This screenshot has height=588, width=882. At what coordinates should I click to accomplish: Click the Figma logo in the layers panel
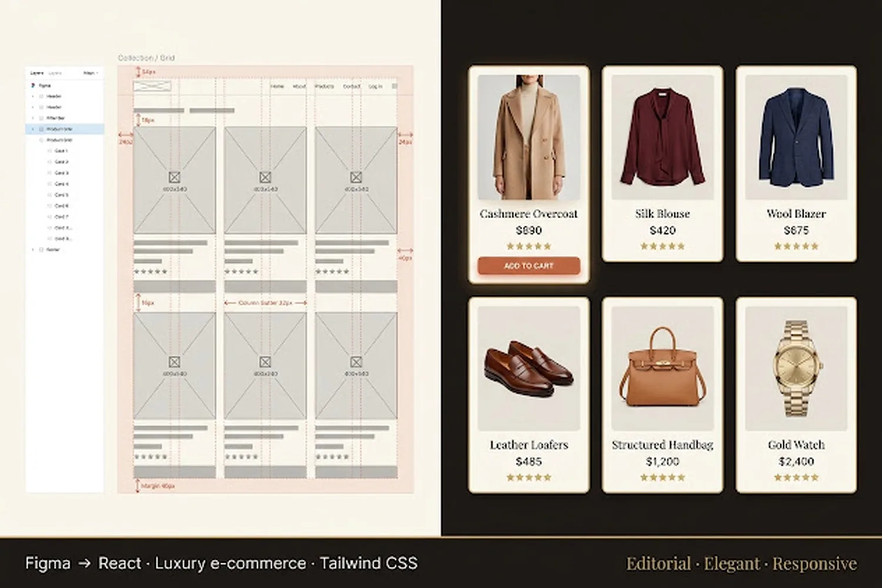[x=33, y=85]
